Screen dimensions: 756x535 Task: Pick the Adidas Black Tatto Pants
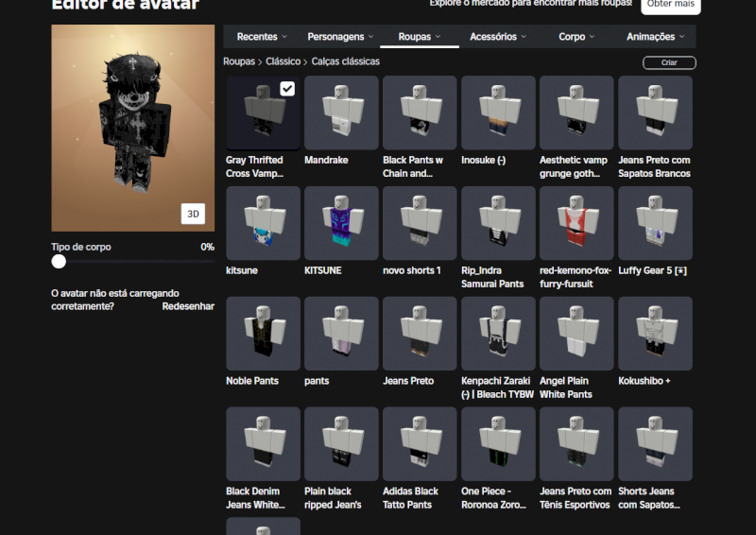pos(420,444)
